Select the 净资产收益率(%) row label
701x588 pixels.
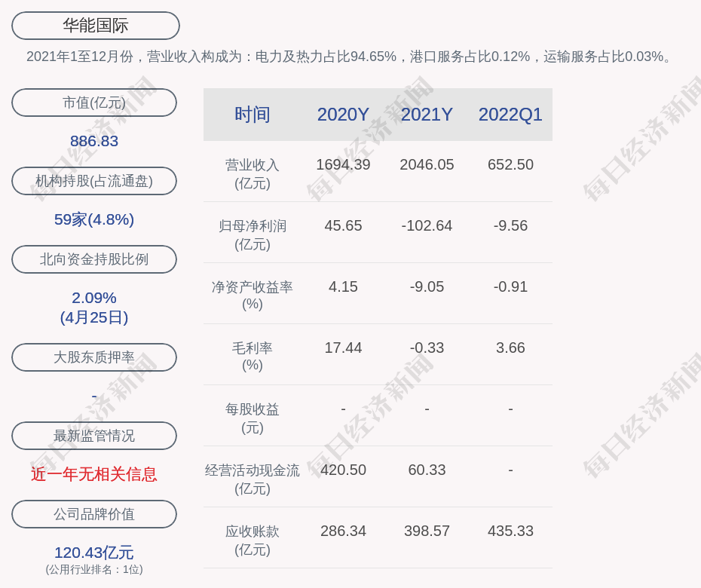pyautogui.click(x=253, y=296)
